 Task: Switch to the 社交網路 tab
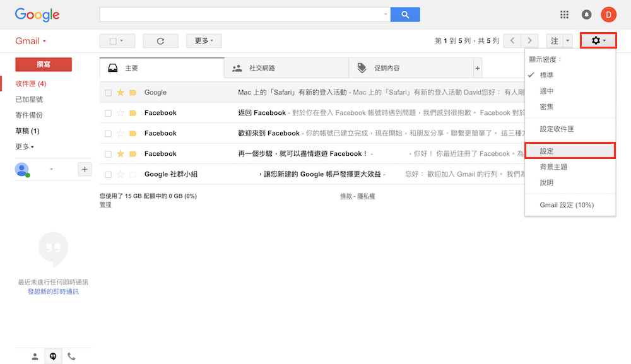(x=262, y=68)
